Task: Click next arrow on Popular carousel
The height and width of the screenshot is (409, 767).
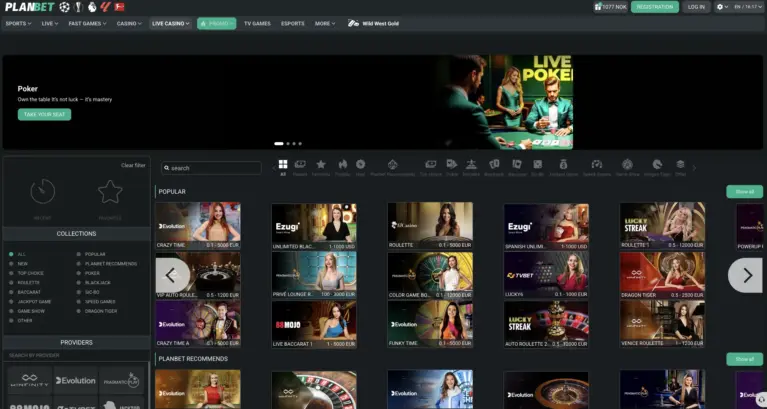Action: [747, 275]
